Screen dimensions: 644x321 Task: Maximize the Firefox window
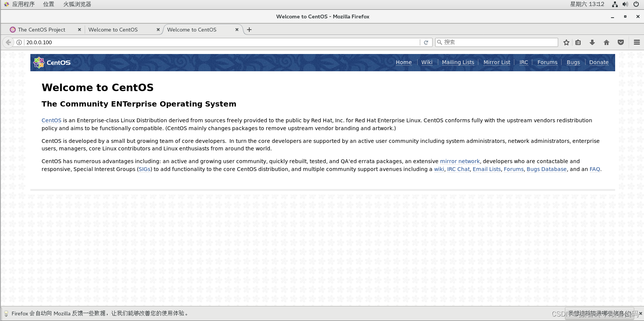click(625, 16)
